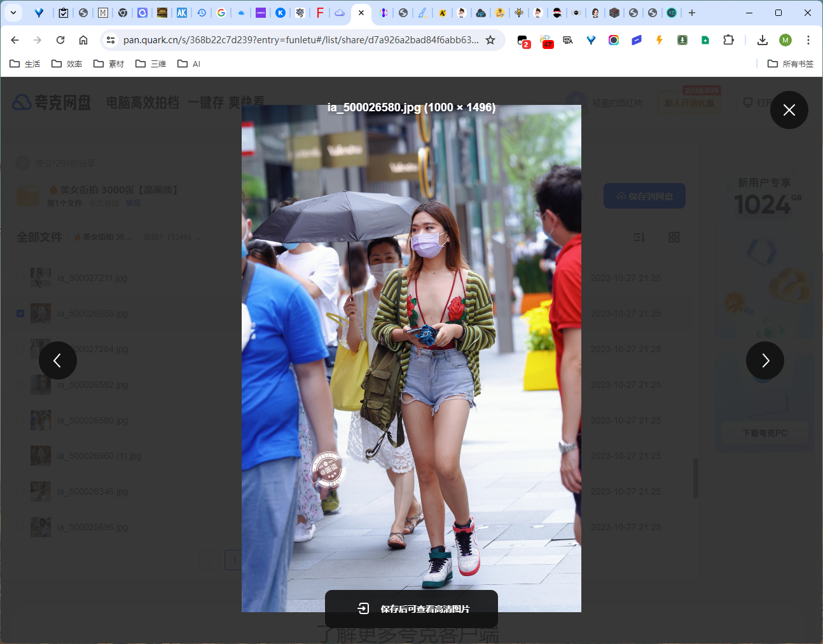This screenshot has width=823, height=644.
Task: Open the 生活 bookmark folder
Action: [x=25, y=64]
